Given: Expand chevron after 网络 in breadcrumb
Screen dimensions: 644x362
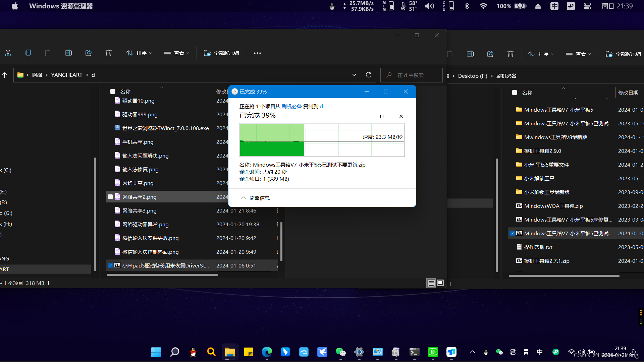Looking at the screenshot, I should (47, 75).
